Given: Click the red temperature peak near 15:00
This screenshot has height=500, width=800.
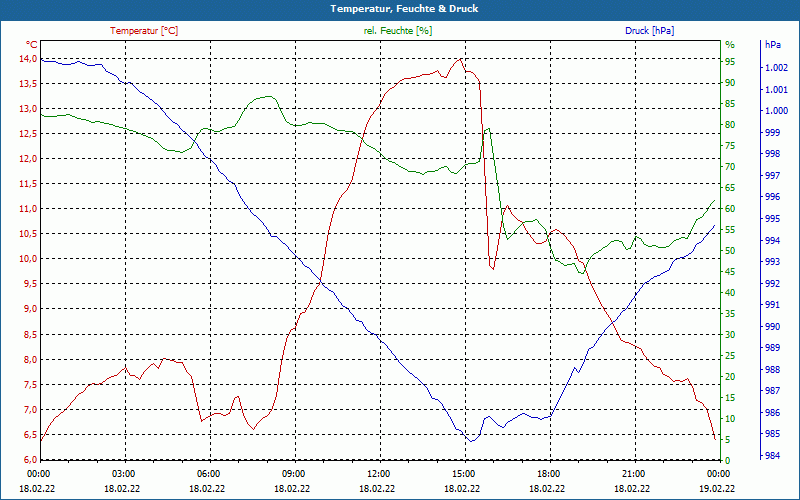Looking at the screenshot, I should 460,59.
